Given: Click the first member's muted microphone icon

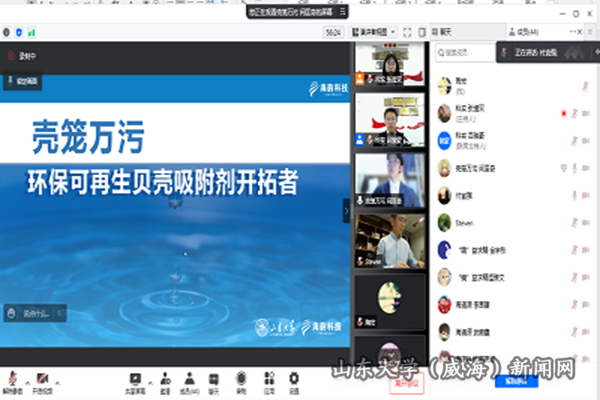Looking at the screenshot, I should [585, 86].
